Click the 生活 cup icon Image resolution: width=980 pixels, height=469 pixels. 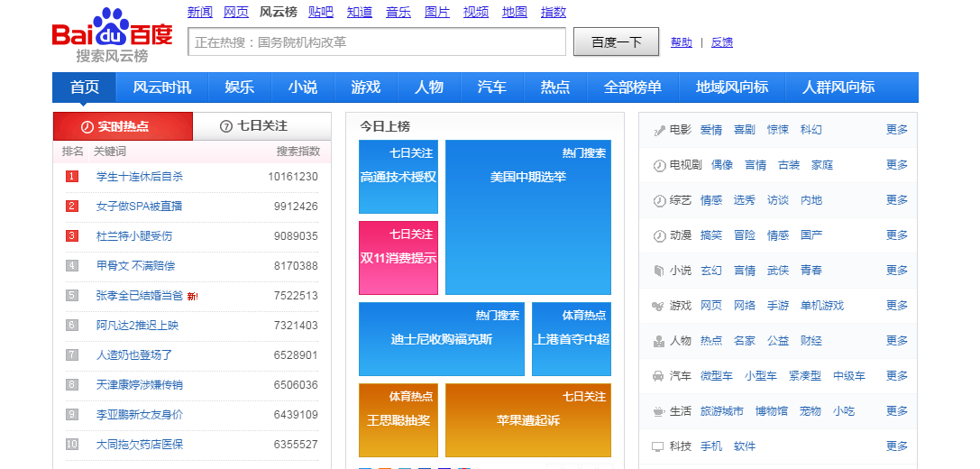659,411
